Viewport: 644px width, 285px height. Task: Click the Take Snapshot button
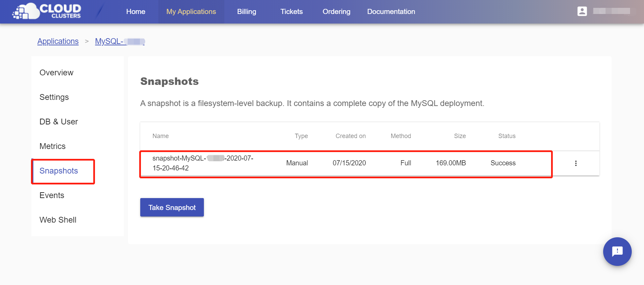172,207
